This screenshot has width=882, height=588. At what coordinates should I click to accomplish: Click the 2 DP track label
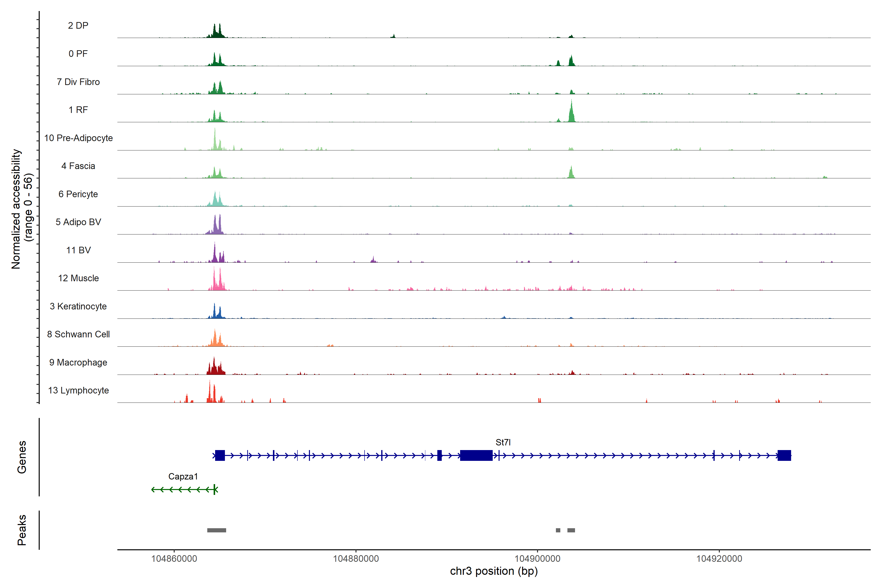(78, 25)
